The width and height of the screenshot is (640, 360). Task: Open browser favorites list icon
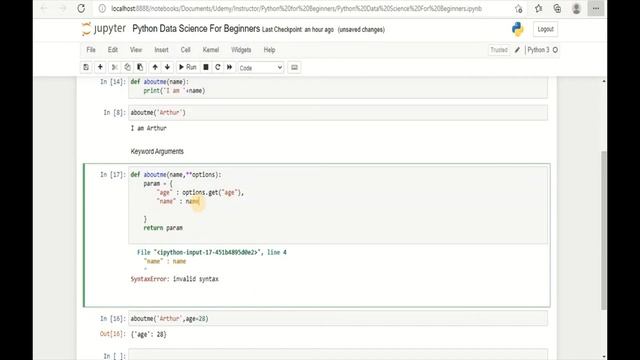tap(538, 9)
